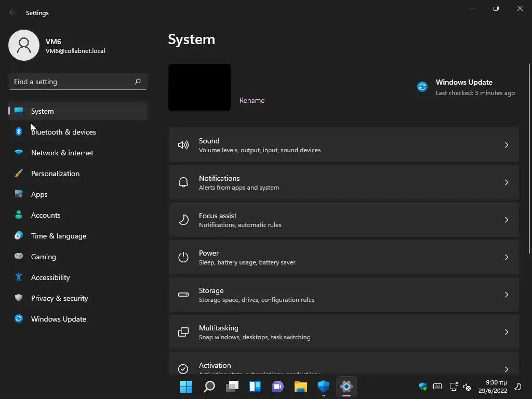Image resolution: width=532 pixels, height=399 pixels.
Task: Open Bluetooth & devices settings
Action: click(78, 132)
